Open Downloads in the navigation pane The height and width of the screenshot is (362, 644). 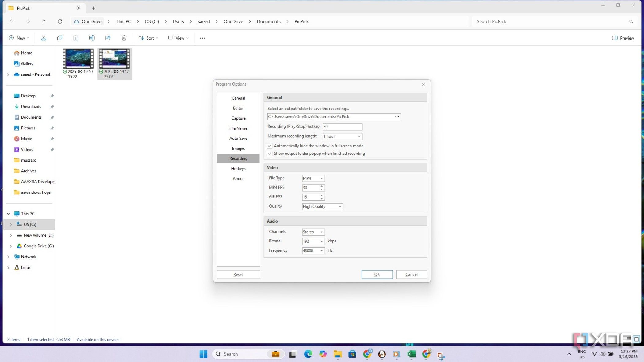point(31,107)
